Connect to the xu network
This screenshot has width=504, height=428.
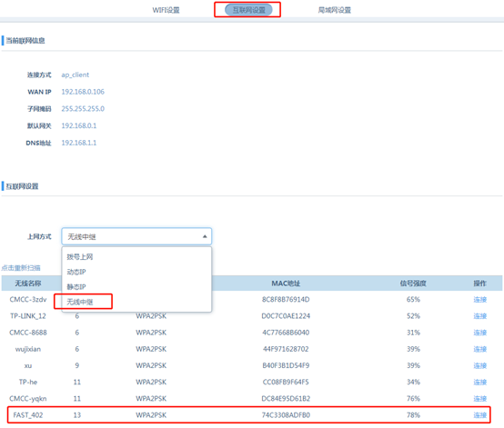[480, 365]
